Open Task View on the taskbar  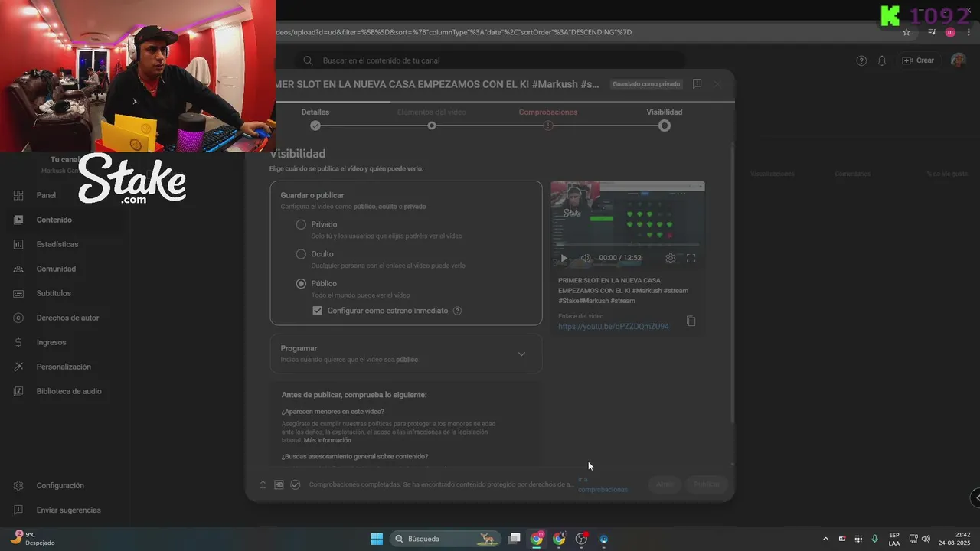(x=514, y=539)
